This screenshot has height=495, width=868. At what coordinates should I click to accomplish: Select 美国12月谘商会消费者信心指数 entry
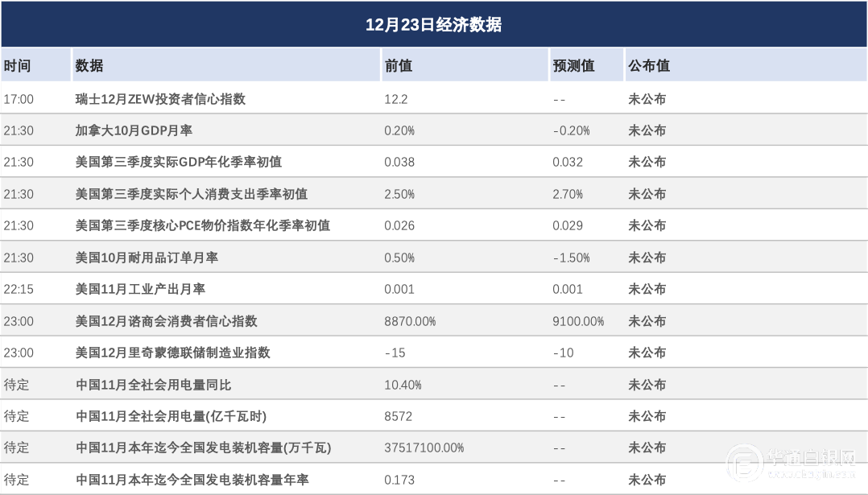167,321
